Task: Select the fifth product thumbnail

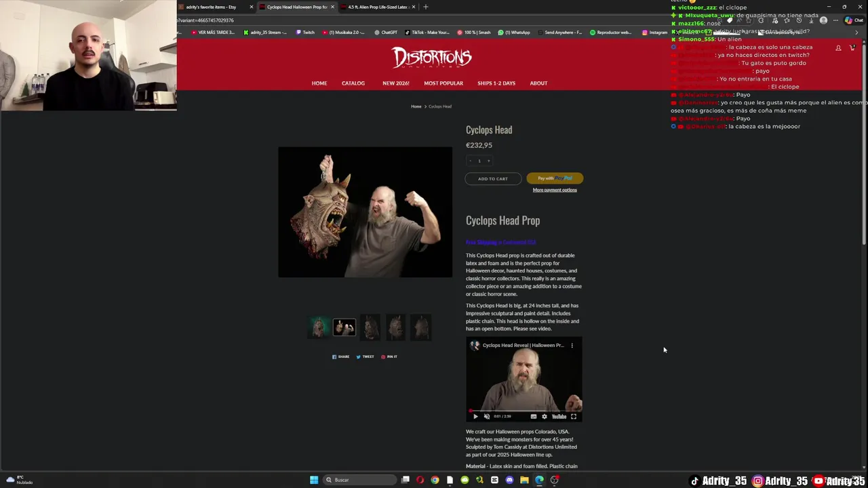Action: pos(421,327)
